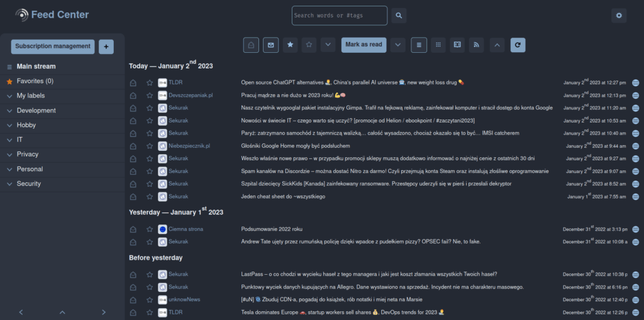The height and width of the screenshot is (320, 644).
Task: Click the sort order up-arrow icon
Action: coord(497,45)
